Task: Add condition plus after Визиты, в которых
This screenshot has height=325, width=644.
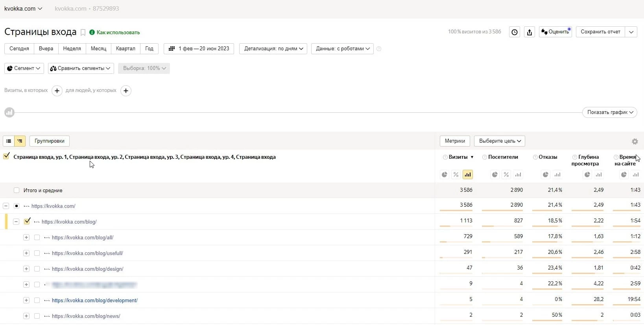Action: [x=57, y=91]
